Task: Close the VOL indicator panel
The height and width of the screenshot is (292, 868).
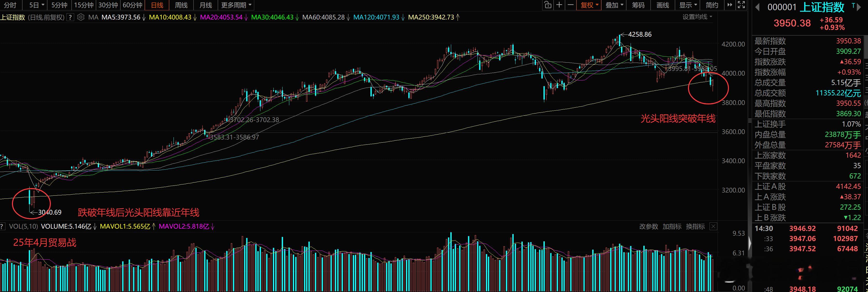Action: (x=713, y=227)
